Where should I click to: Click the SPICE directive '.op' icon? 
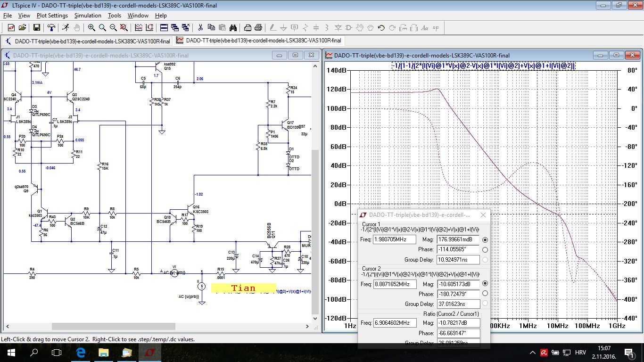(435, 28)
